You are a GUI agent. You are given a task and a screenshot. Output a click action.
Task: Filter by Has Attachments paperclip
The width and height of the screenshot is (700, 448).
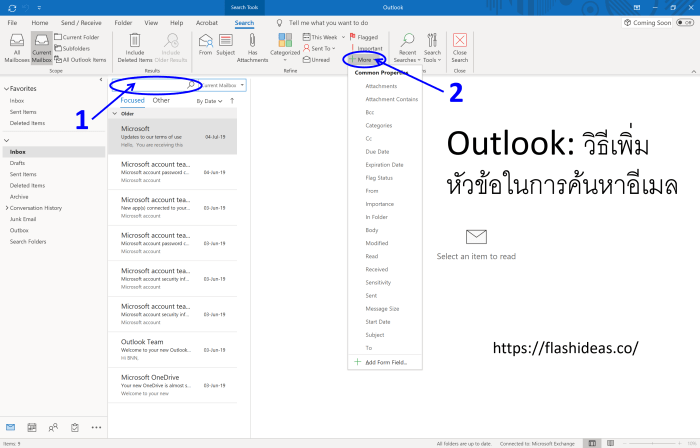252,48
